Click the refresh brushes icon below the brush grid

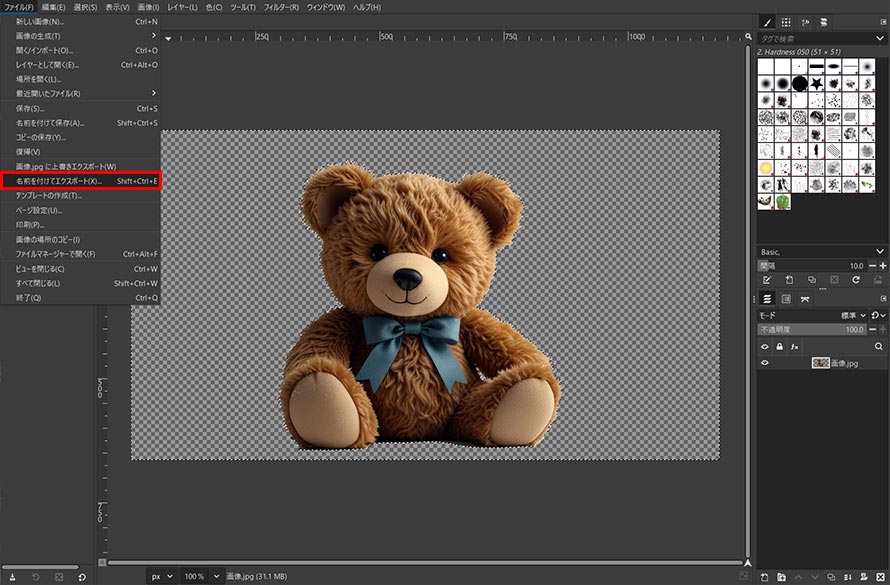[856, 280]
